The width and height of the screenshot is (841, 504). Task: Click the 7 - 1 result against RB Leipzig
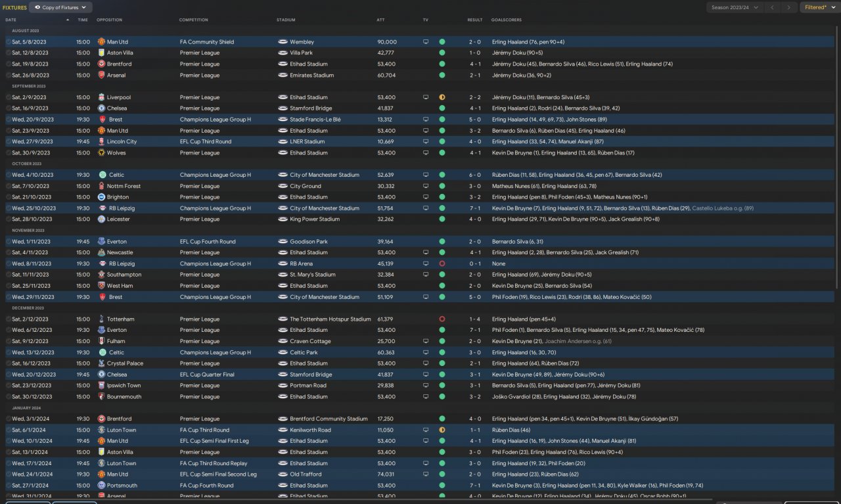point(475,208)
